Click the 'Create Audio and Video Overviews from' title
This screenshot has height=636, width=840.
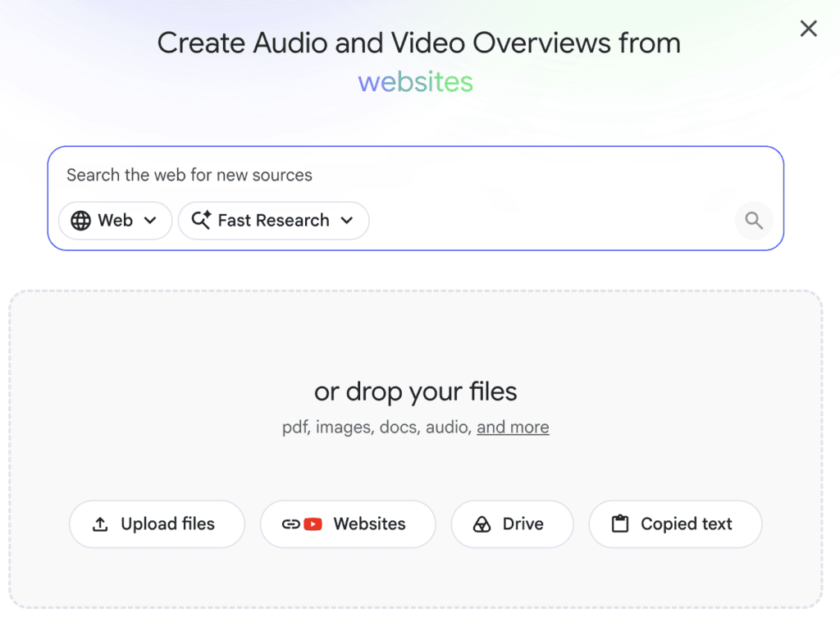pyautogui.click(x=419, y=43)
